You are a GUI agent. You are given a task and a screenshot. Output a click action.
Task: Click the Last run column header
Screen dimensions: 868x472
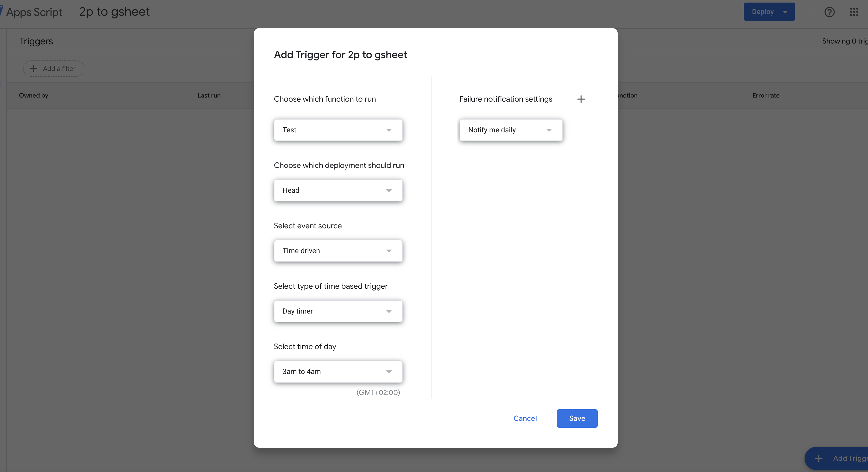coord(209,95)
